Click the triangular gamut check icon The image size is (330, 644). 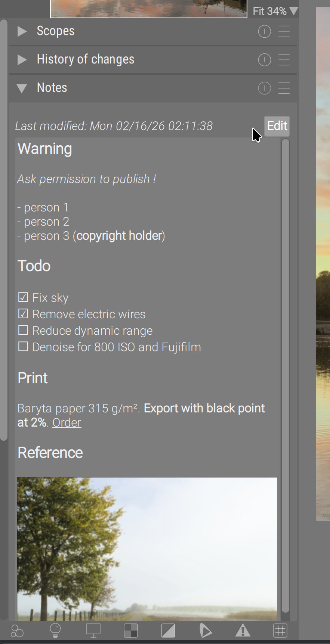click(x=206, y=631)
